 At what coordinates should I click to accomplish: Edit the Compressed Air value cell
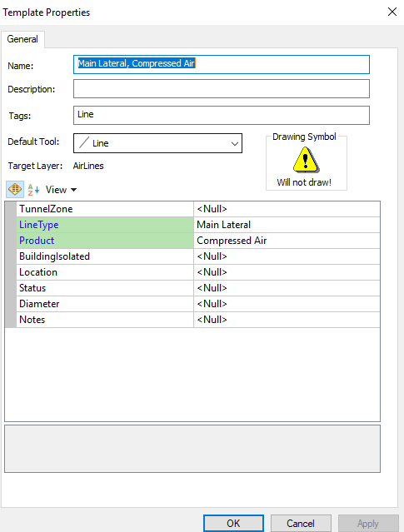[287, 241]
